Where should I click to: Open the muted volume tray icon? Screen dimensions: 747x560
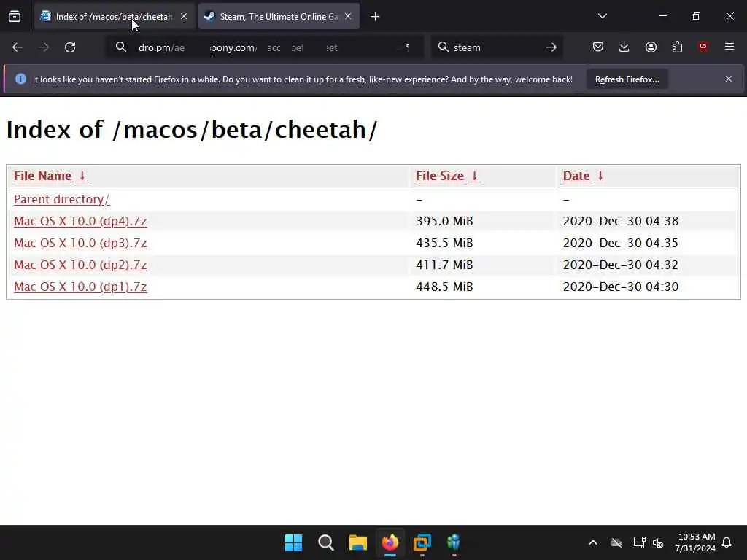point(658,542)
